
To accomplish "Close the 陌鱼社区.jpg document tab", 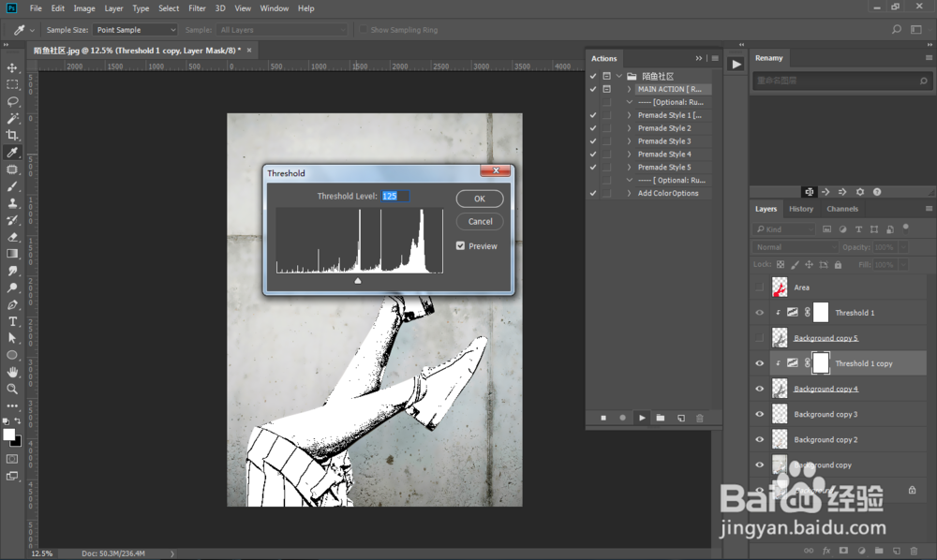I will [x=249, y=51].
